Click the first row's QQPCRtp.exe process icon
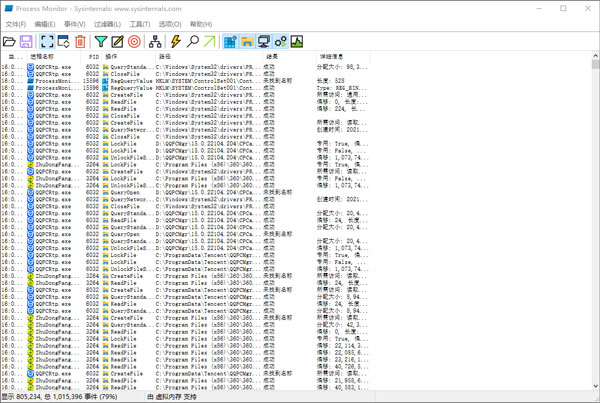 click(31, 67)
